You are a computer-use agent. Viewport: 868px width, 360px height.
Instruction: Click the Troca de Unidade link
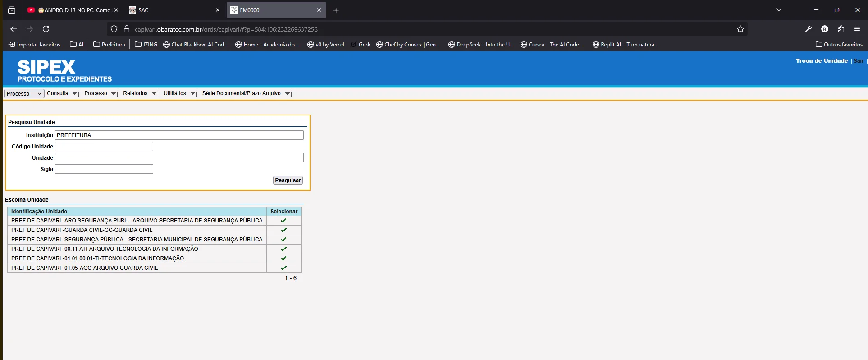pos(821,61)
